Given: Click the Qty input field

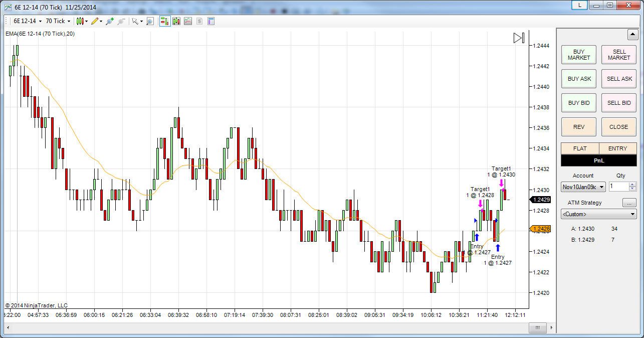Looking at the screenshot, I should pos(618,187).
